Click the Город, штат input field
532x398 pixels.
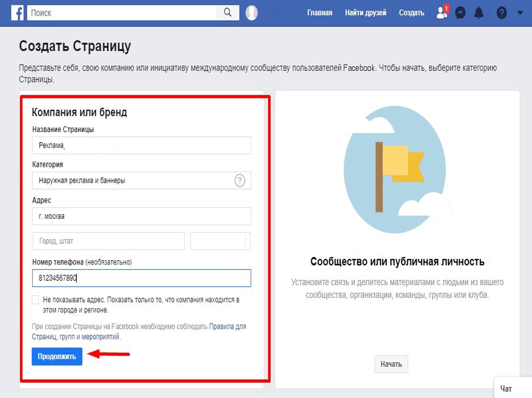(108, 241)
